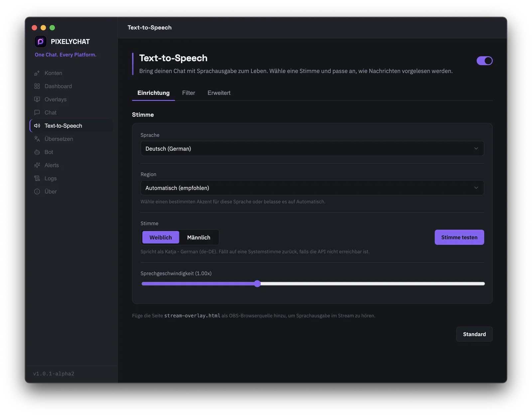Click the Text-to-Speech speaker icon
The height and width of the screenshot is (416, 532).
click(37, 126)
